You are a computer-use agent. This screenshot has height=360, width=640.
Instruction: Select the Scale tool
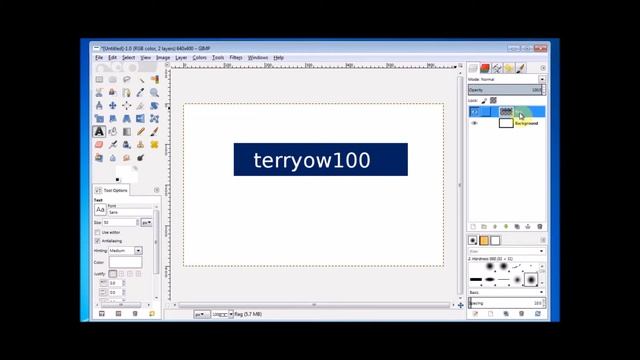(99, 119)
